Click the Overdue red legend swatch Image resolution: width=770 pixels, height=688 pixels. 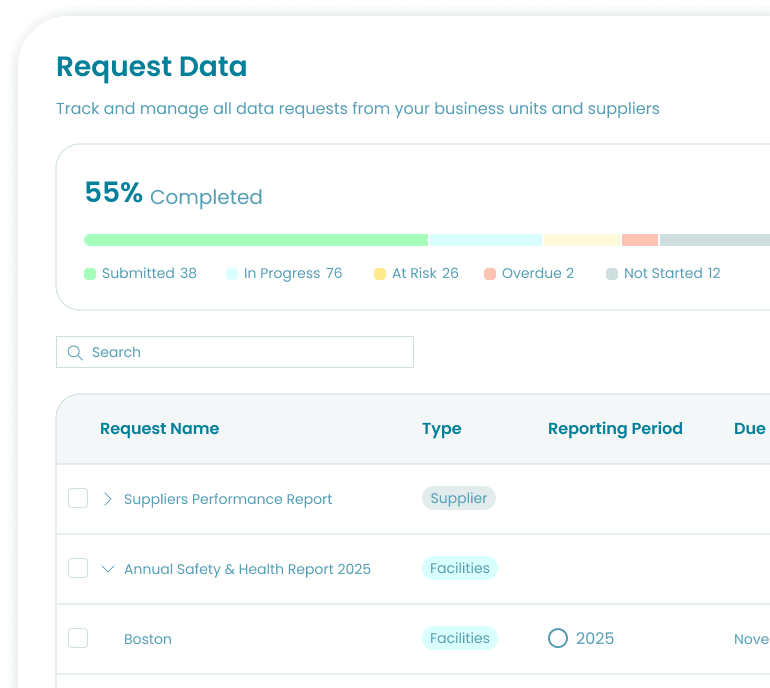[x=490, y=274]
